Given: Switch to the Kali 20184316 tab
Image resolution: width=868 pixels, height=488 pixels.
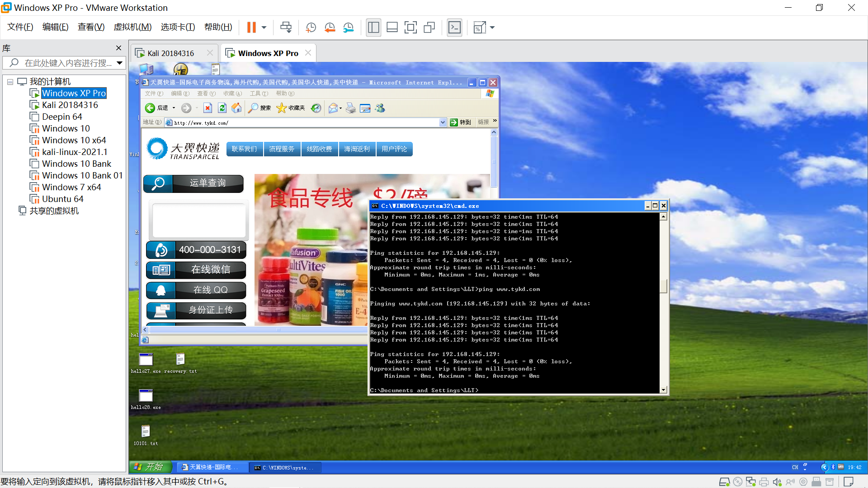Looking at the screenshot, I should [170, 53].
